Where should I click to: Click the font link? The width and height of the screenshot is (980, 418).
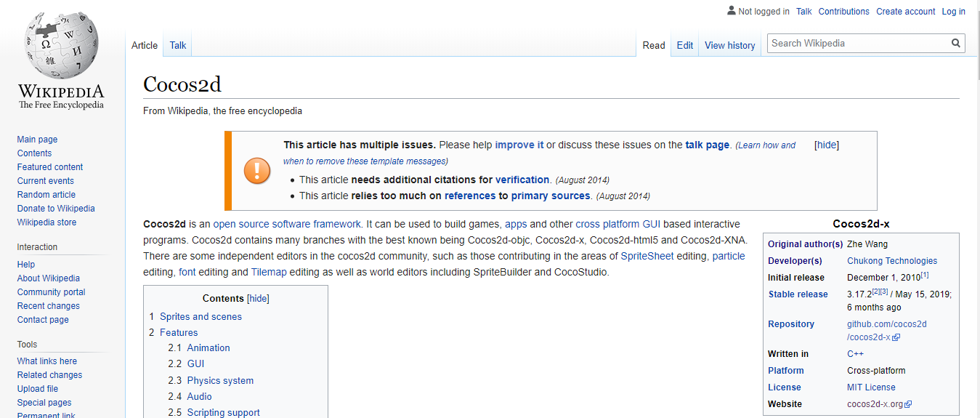[187, 273]
